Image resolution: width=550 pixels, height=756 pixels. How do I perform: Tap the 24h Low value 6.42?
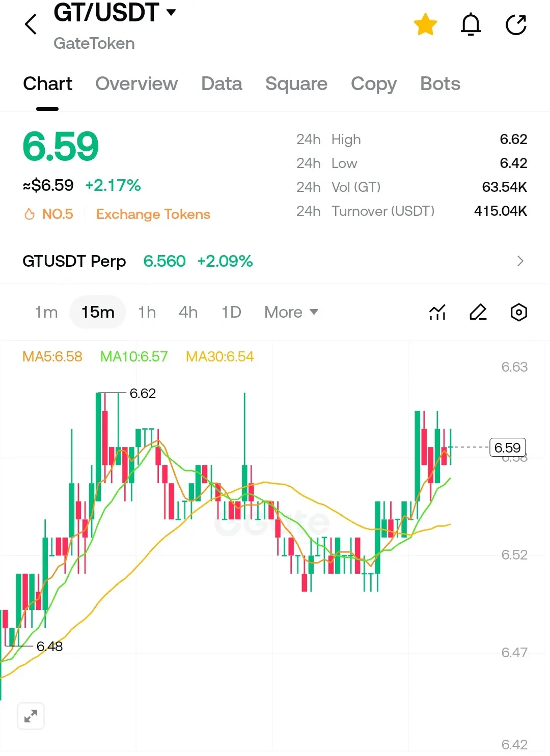coord(513,163)
